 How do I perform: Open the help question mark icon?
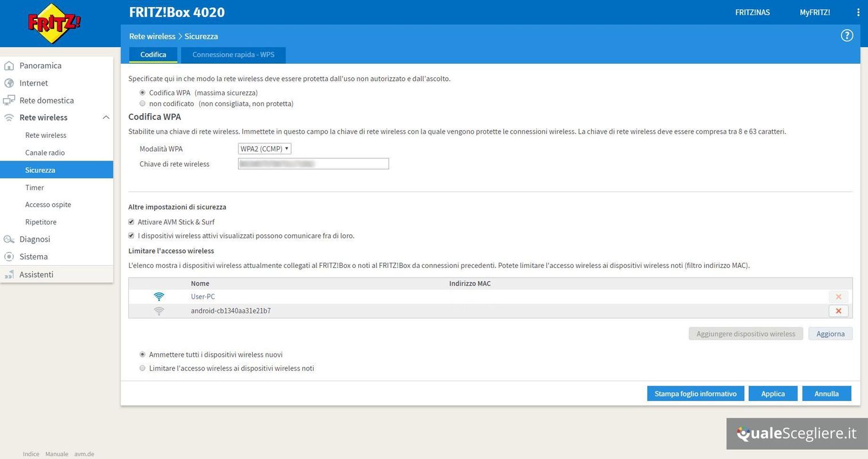point(846,36)
